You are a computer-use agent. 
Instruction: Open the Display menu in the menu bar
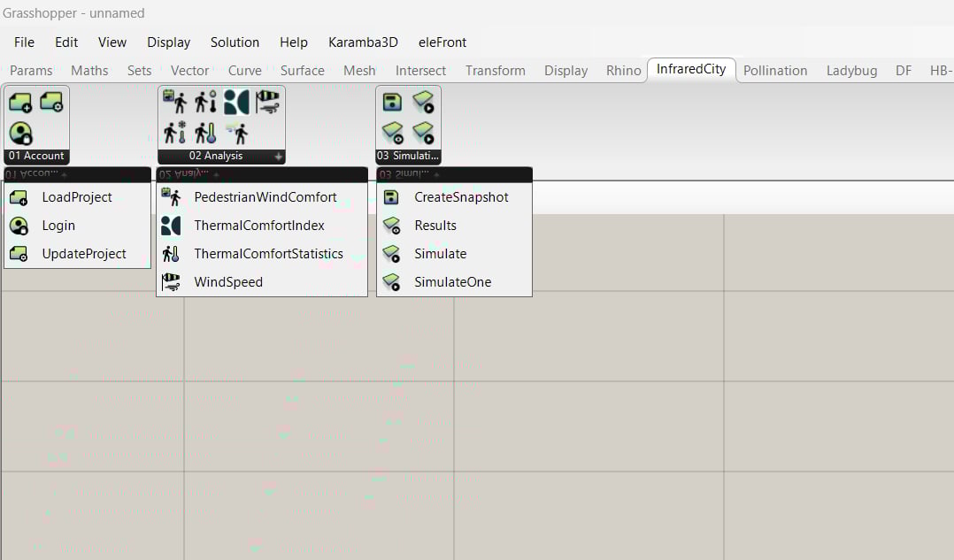[x=168, y=42]
